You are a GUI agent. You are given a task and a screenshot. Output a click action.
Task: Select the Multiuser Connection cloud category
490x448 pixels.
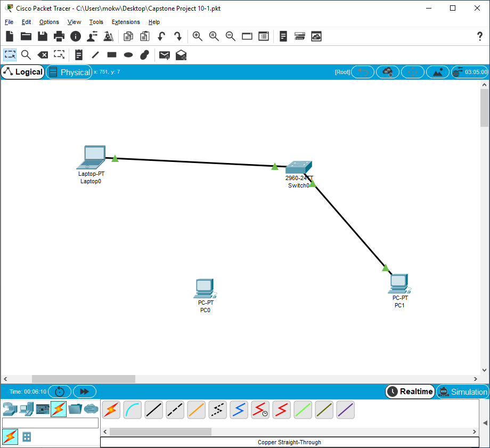91,409
